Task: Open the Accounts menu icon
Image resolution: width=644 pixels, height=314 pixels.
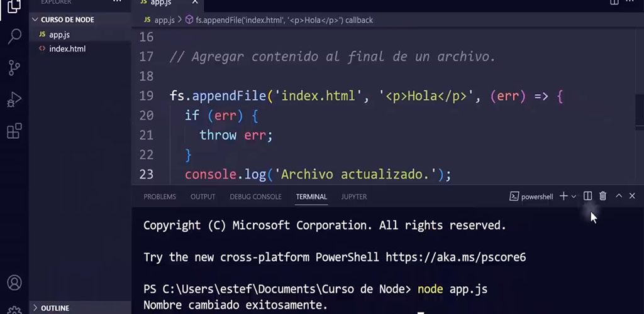Action: (x=14, y=283)
